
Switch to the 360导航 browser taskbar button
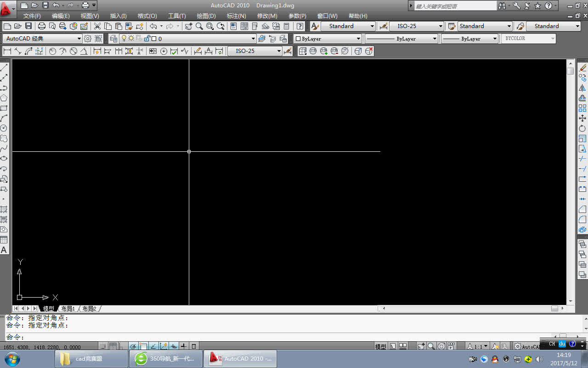166,359
